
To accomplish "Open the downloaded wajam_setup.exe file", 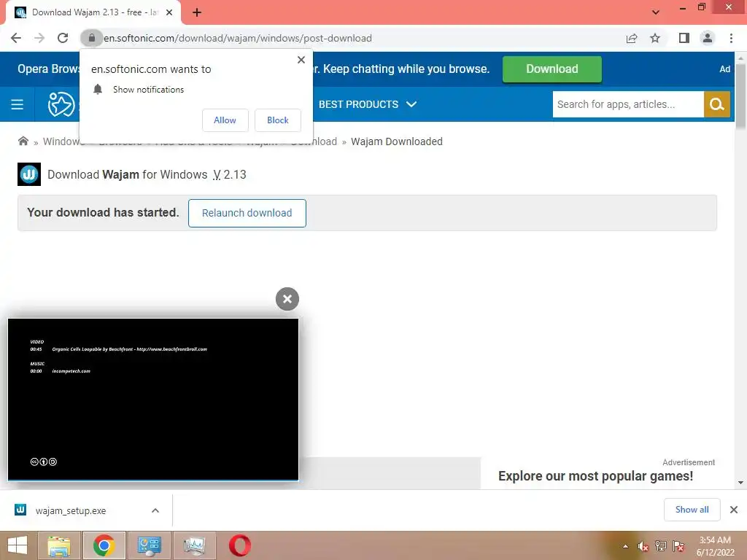I will click(x=71, y=510).
